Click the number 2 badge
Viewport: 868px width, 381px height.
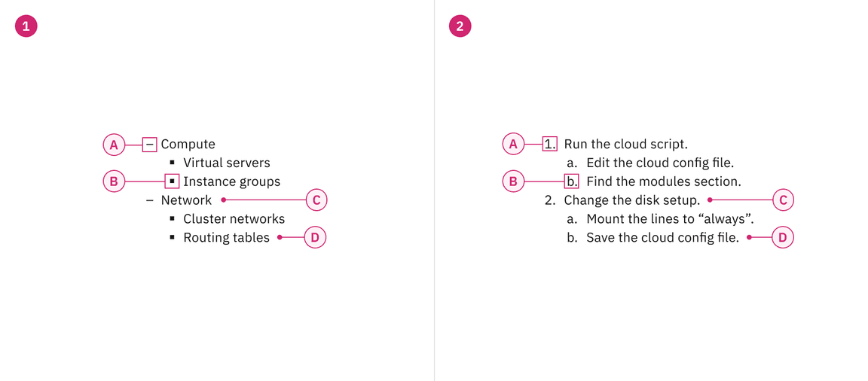(x=460, y=26)
